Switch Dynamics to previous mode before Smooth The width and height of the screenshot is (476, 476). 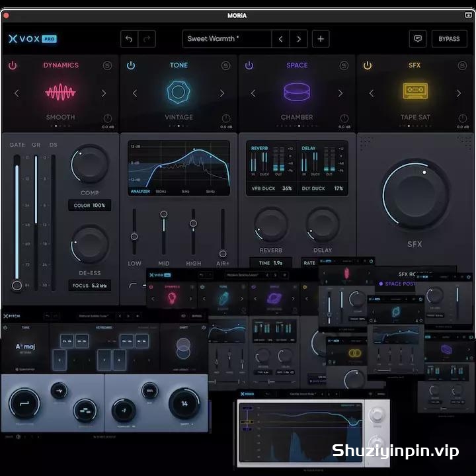click(17, 93)
